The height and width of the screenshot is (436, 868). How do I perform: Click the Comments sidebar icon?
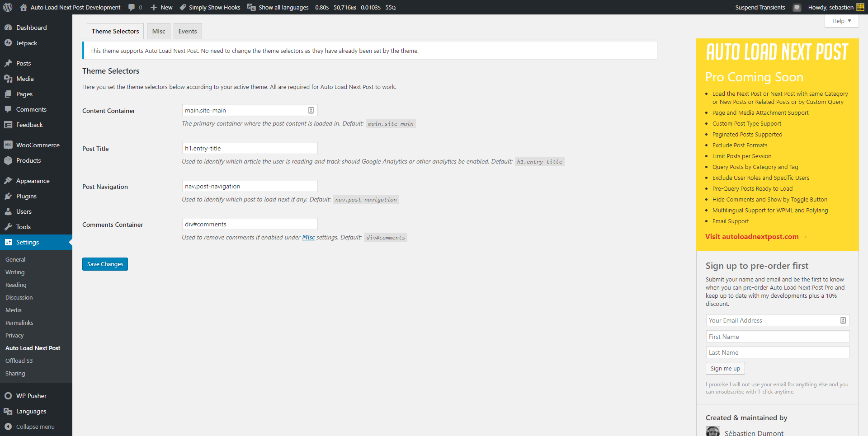pyautogui.click(x=8, y=109)
